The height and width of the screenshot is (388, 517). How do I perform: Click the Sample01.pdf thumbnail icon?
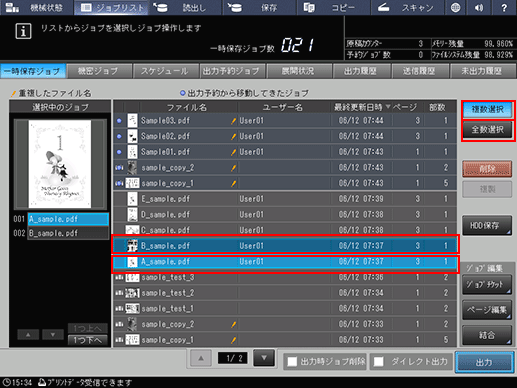[x=132, y=152]
